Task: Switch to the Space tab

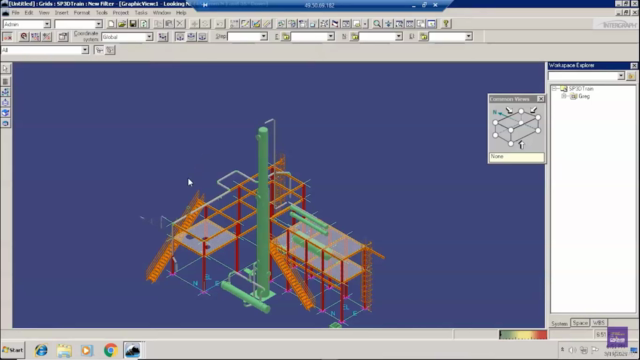Action: click(580, 323)
